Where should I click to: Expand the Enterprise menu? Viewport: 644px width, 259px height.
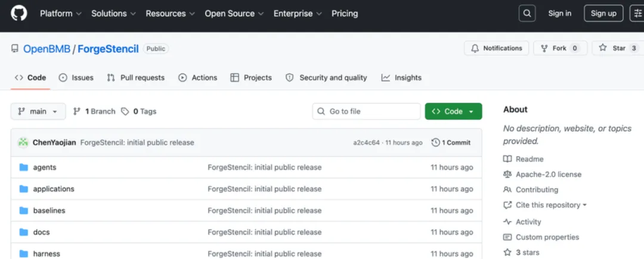[298, 13]
